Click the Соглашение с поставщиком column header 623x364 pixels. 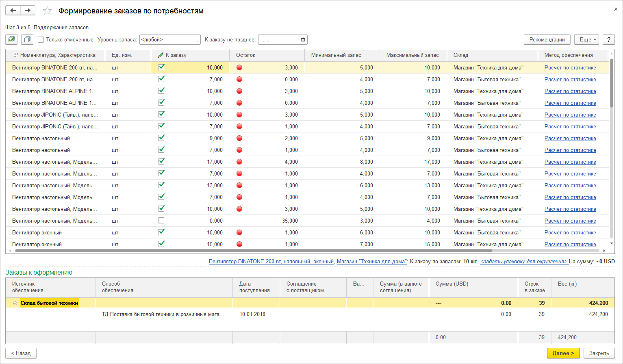tap(313, 287)
